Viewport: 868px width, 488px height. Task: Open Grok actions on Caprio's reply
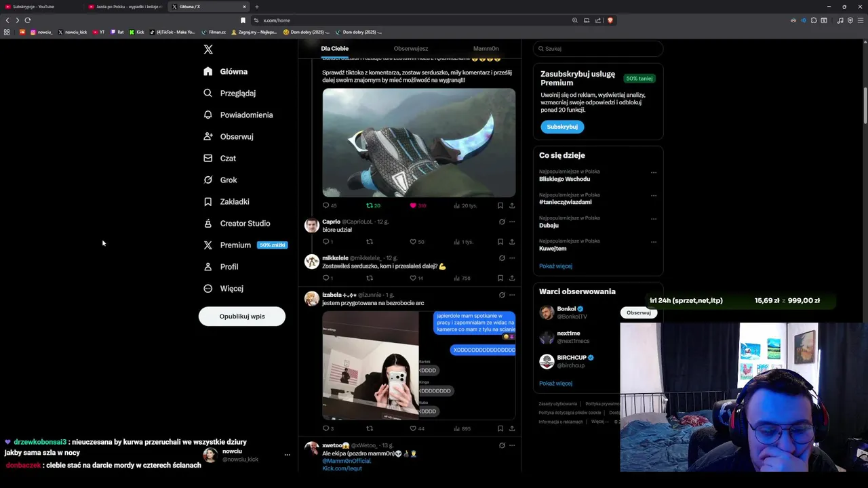[502, 222]
